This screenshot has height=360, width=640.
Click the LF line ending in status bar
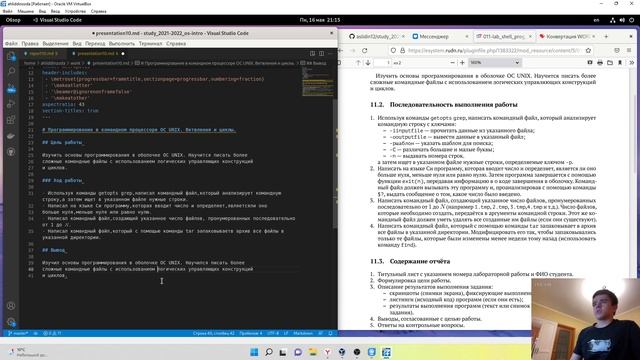tap(286, 333)
